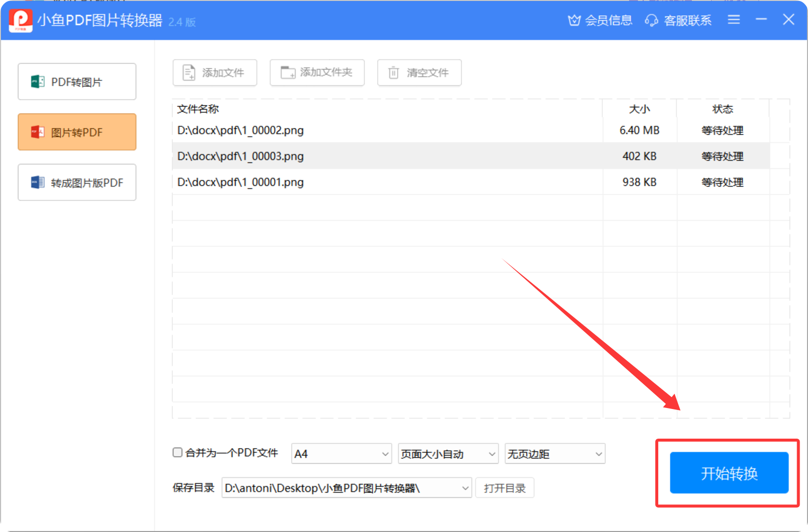The image size is (808, 532).
Task: Click the crown icon for member info
Action: (x=574, y=20)
